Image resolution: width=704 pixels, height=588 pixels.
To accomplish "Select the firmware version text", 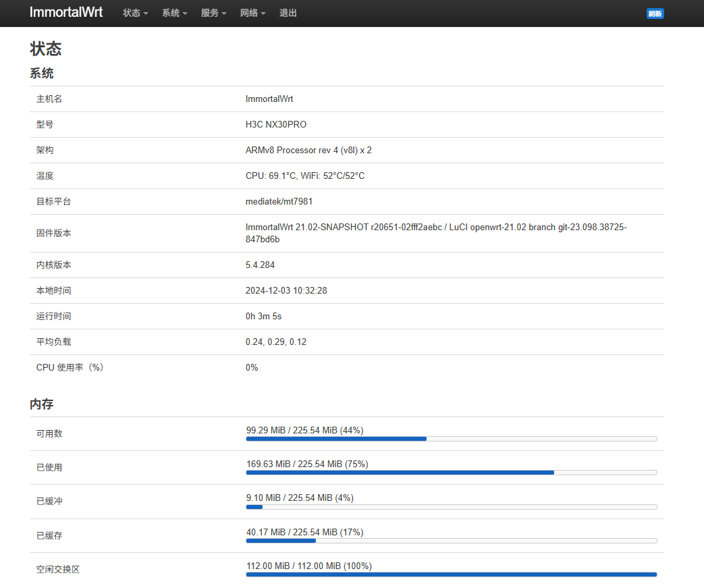I will tap(436, 233).
